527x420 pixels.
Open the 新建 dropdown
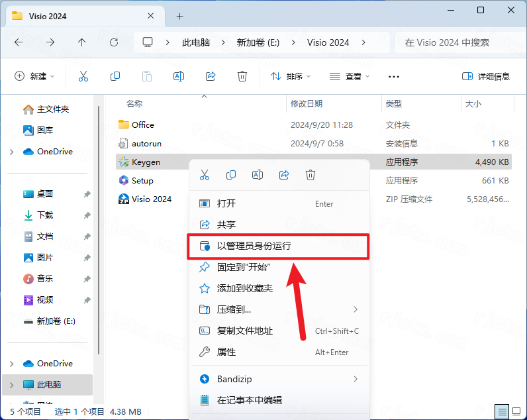click(x=34, y=76)
